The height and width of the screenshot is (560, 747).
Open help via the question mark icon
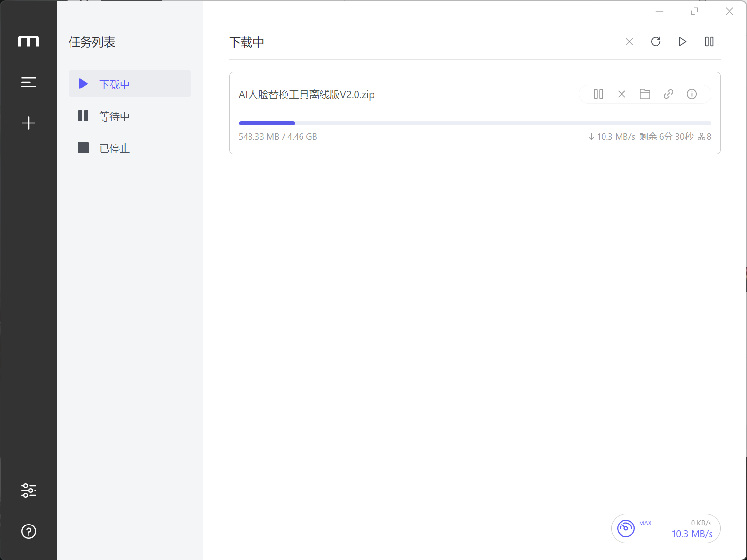[29, 531]
